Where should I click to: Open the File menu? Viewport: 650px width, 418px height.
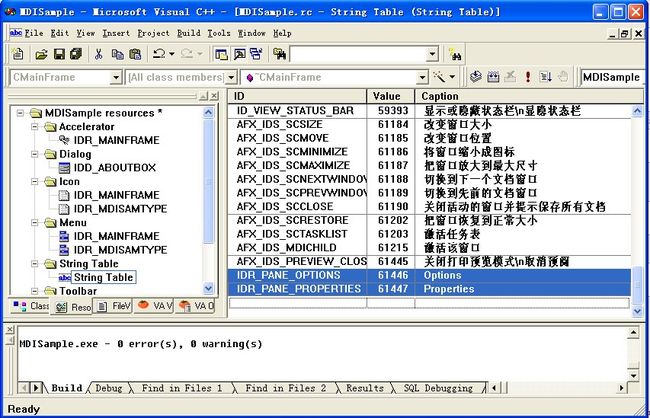tap(34, 33)
